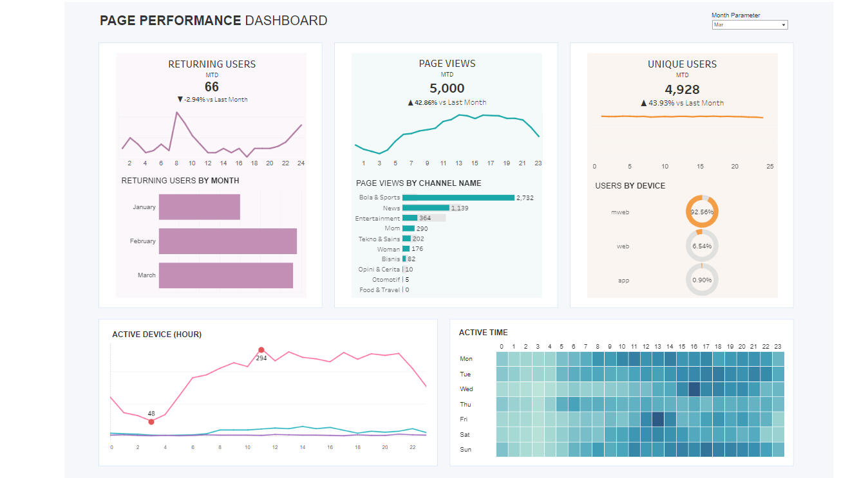Image resolution: width=868 pixels, height=478 pixels.
Task: Click the Page Views MTD value 5,000
Action: pyautogui.click(x=447, y=88)
